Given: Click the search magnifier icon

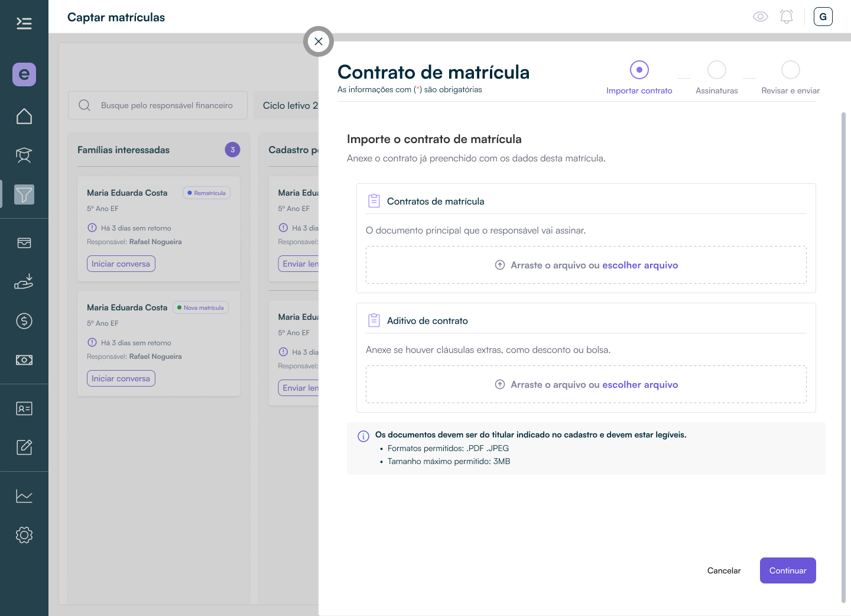Looking at the screenshot, I should pyautogui.click(x=85, y=105).
